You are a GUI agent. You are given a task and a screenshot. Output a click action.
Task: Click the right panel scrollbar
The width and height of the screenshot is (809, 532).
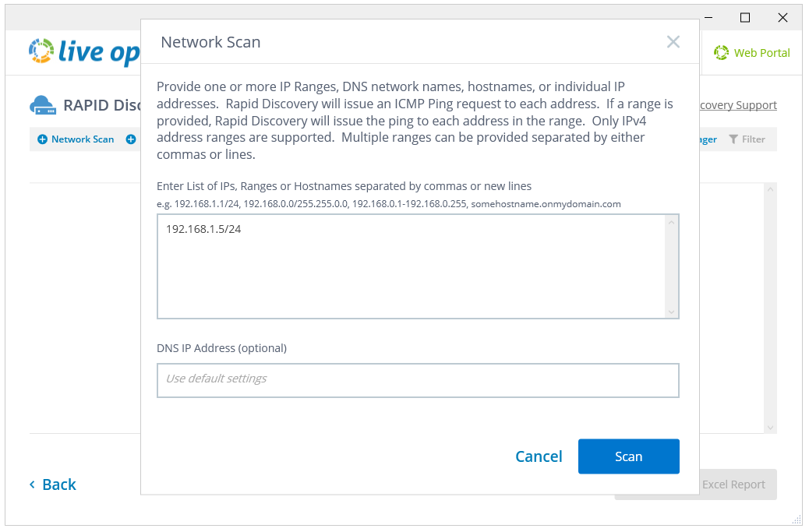coord(771,308)
